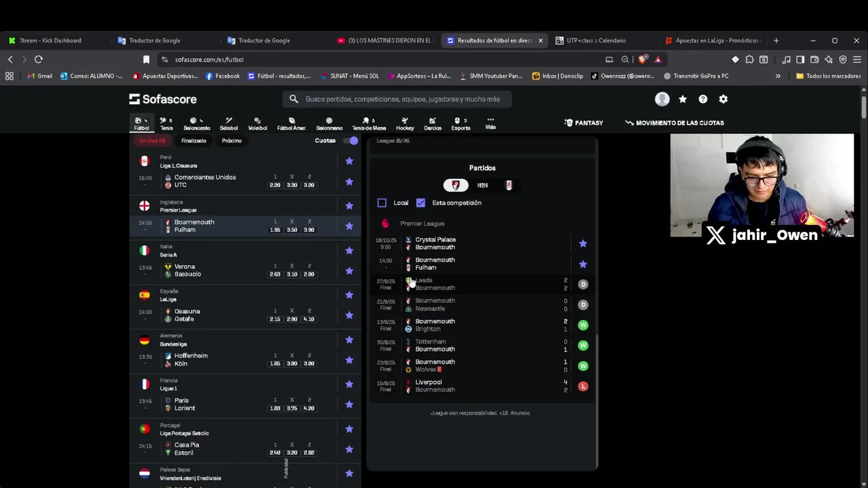Image resolution: width=868 pixels, height=488 pixels.
Task: Click the bookmark icon in address bar
Action: pyautogui.click(x=146, y=60)
